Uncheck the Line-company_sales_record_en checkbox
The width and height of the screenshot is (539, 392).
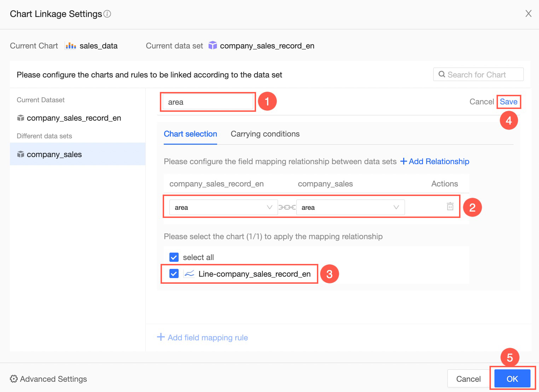click(174, 273)
